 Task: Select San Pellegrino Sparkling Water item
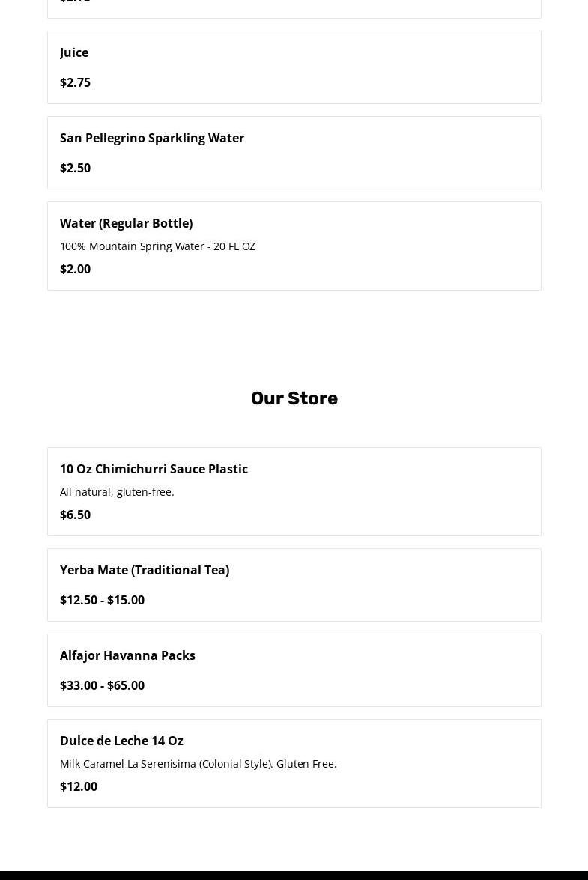click(x=152, y=138)
